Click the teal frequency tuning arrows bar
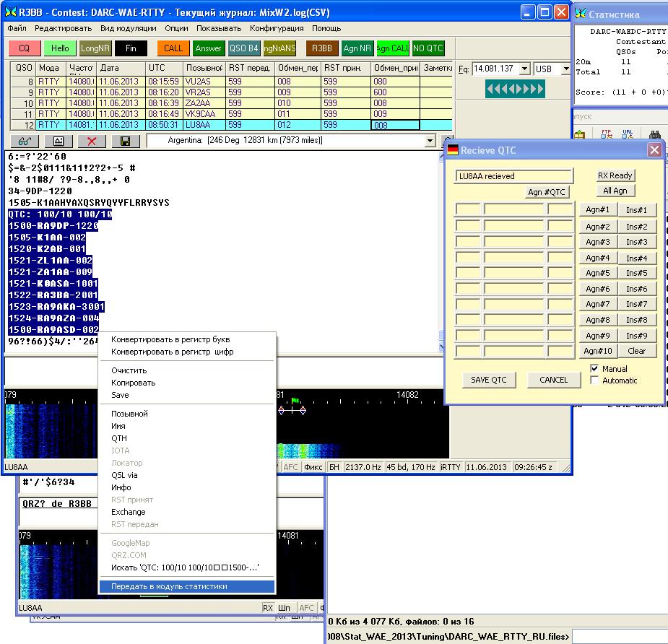Screen dimensions: 668x644 click(514, 89)
